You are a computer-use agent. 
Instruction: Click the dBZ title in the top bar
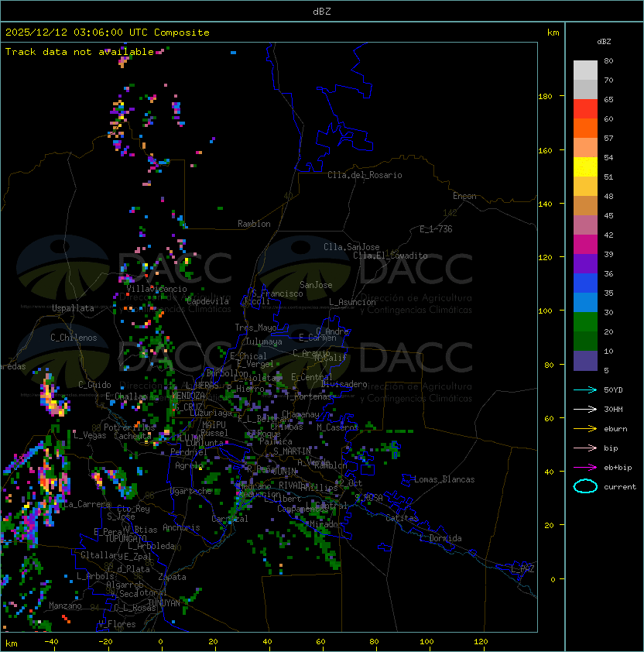(321, 11)
